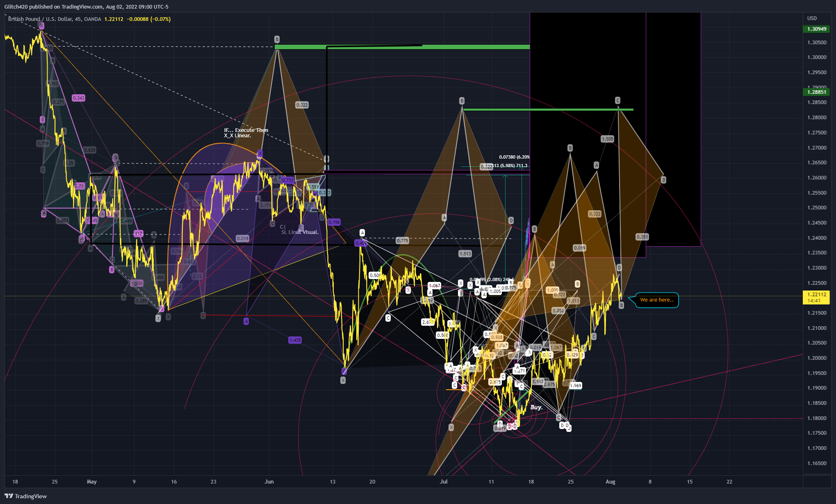The image size is (836, 504).
Task: Click the upper green horizontal line near 1.30500
Action: click(402, 47)
